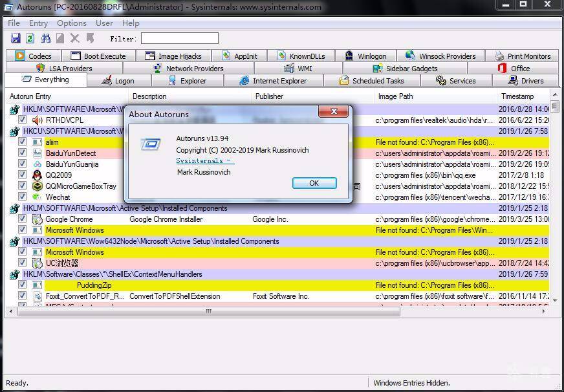Switch to the Codecs tab
This screenshot has width=564, height=392.
coord(34,56)
